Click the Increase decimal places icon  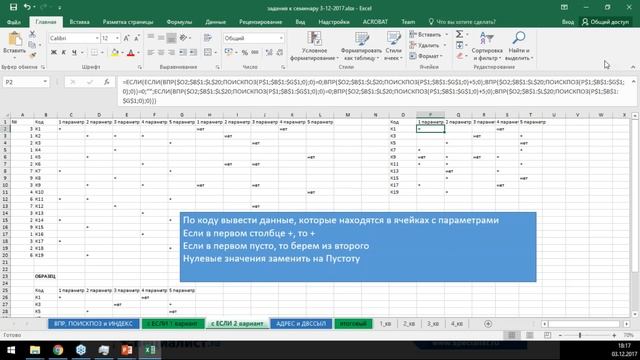coord(269,53)
